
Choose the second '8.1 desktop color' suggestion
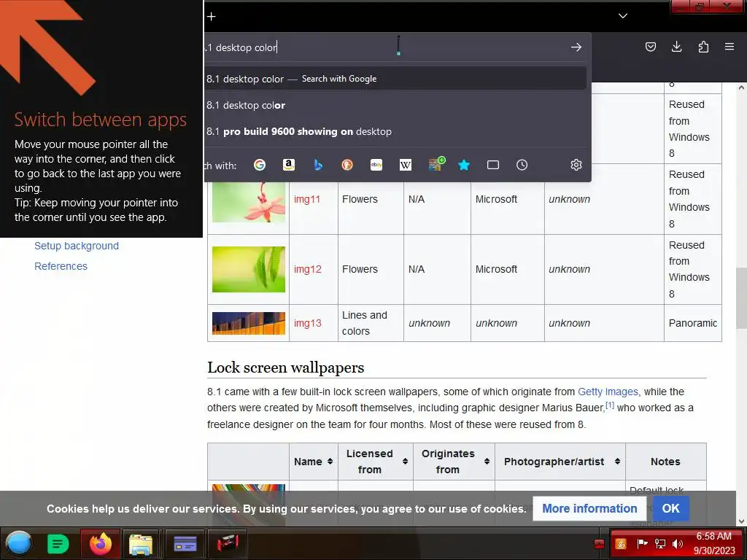pos(395,105)
